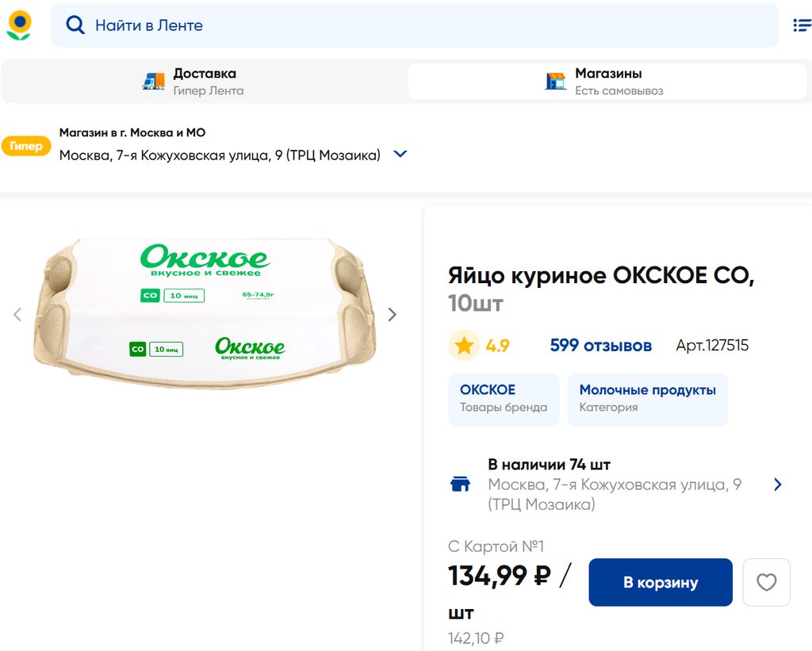Add product to favorites with heart icon

[766, 583]
